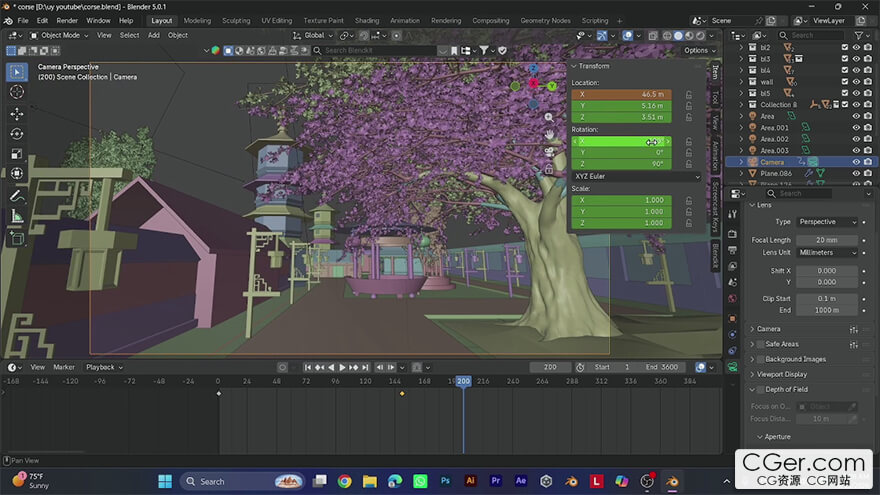Open the Lens Unit Millimeters dropdown
Image resolution: width=880 pixels, height=495 pixels.
[x=827, y=253]
